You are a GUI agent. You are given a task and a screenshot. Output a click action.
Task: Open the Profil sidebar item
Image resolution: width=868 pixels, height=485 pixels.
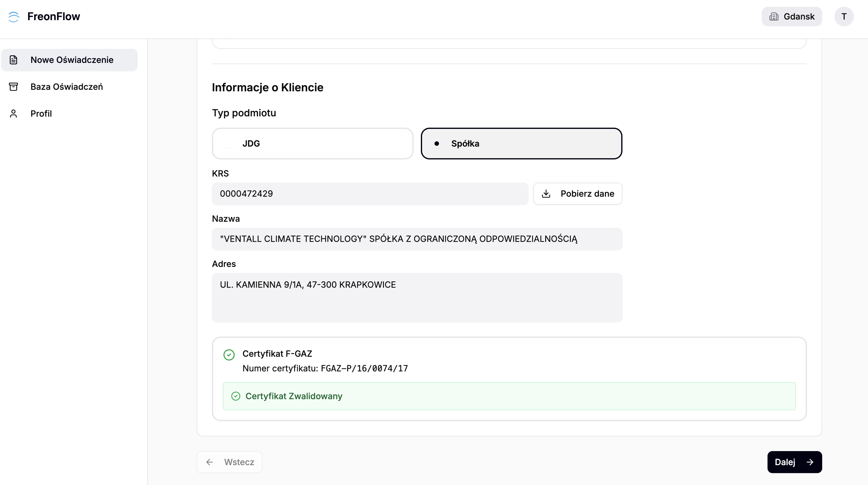pyautogui.click(x=41, y=114)
